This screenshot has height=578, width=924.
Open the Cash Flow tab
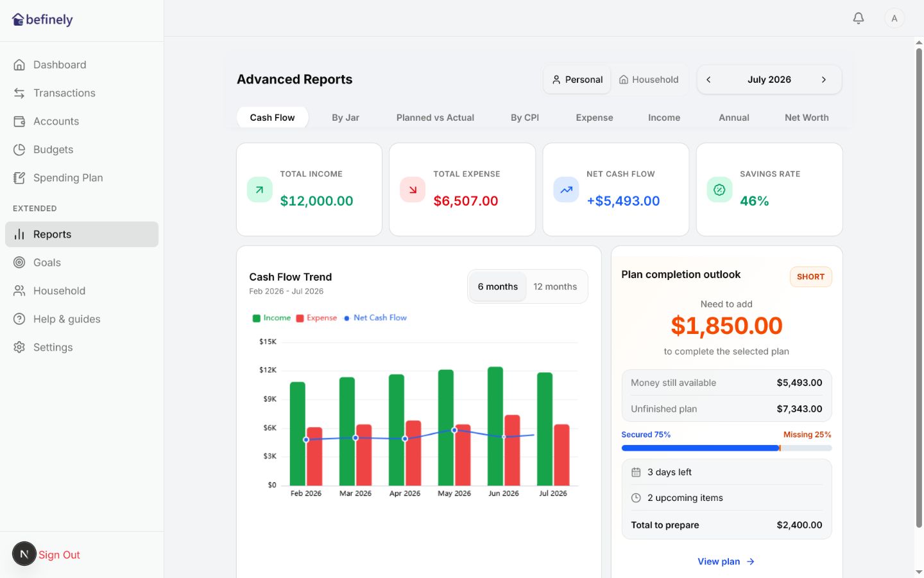[273, 118]
